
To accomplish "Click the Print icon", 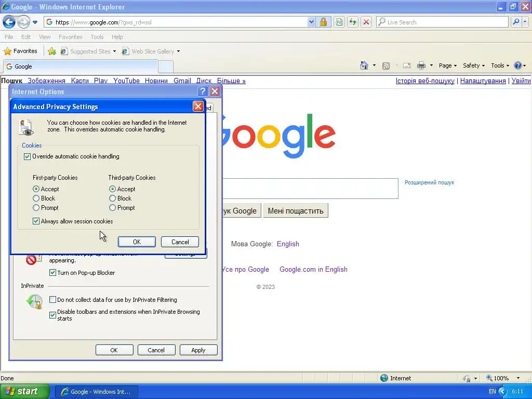I will pos(421,65).
